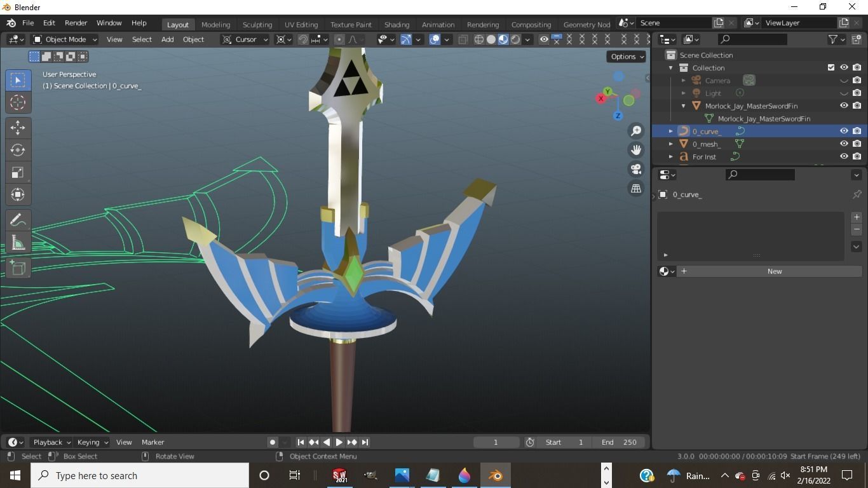Click the New material button
The height and width of the screenshot is (488, 868).
point(768,271)
